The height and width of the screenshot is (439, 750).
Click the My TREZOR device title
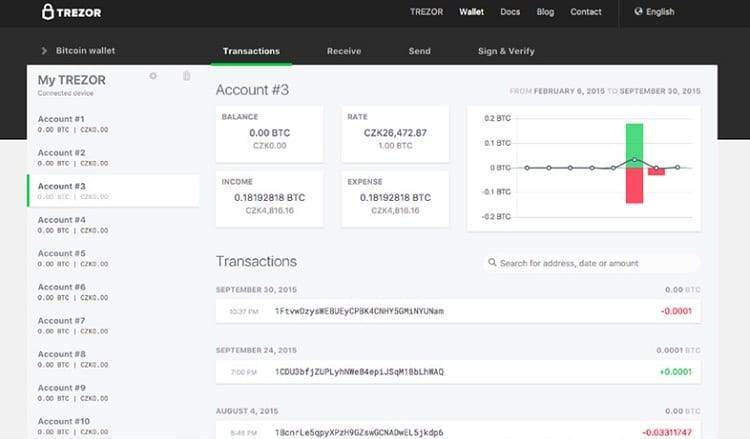click(x=72, y=80)
